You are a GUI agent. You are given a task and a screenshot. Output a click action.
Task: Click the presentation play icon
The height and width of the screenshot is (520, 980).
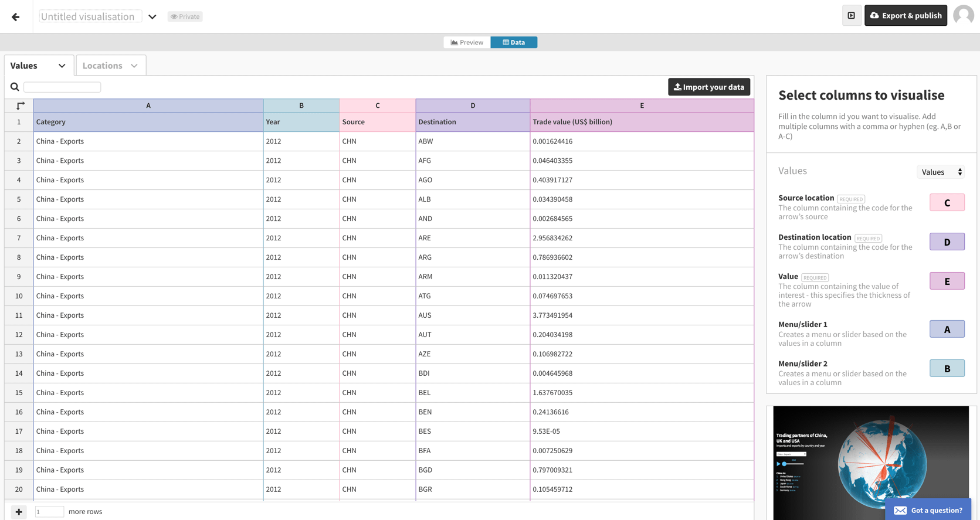pyautogui.click(x=851, y=16)
